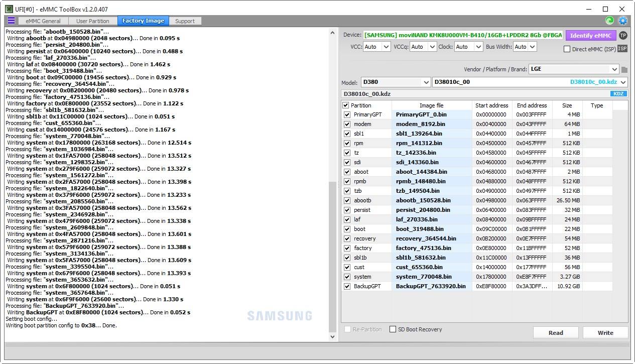Click the End address column header
This screenshot has height=364, width=635.
(532, 105)
